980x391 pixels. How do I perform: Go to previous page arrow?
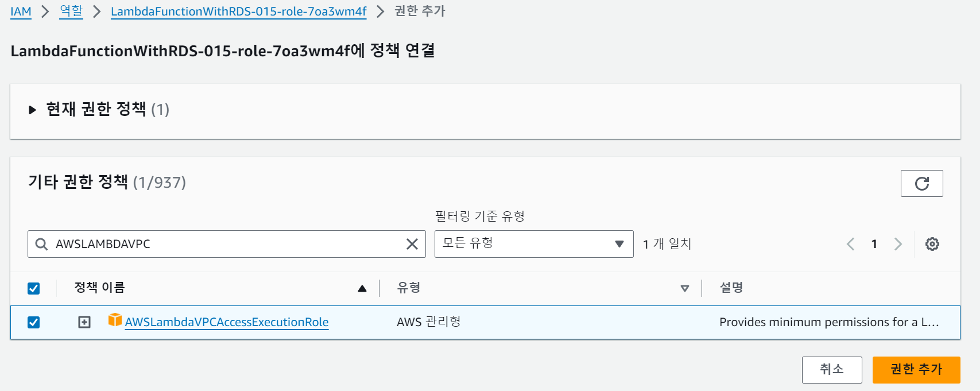point(851,244)
